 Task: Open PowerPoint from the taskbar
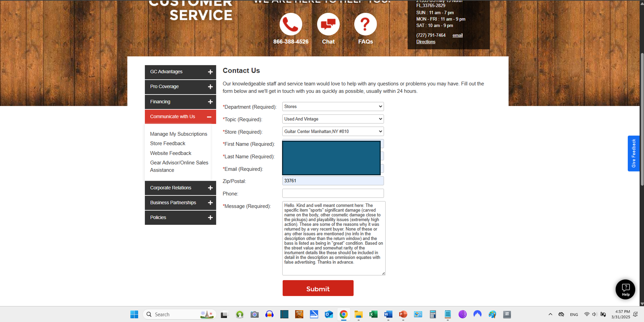pyautogui.click(x=403, y=314)
